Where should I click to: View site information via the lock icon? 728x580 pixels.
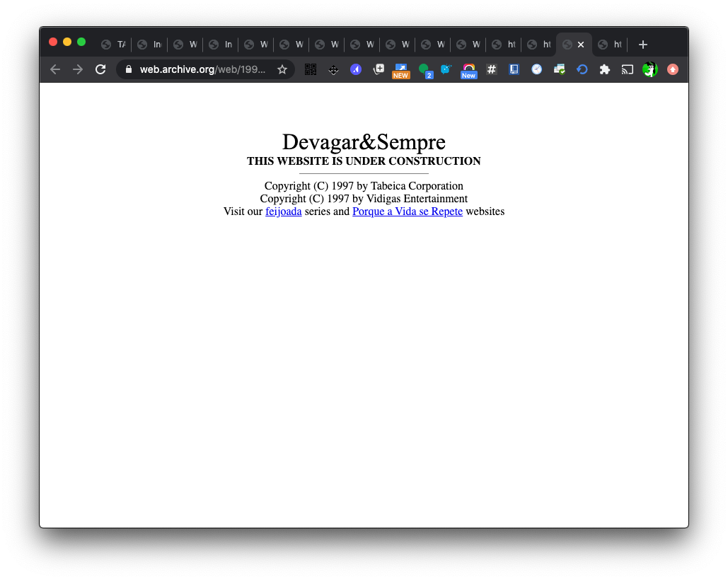pyautogui.click(x=129, y=69)
